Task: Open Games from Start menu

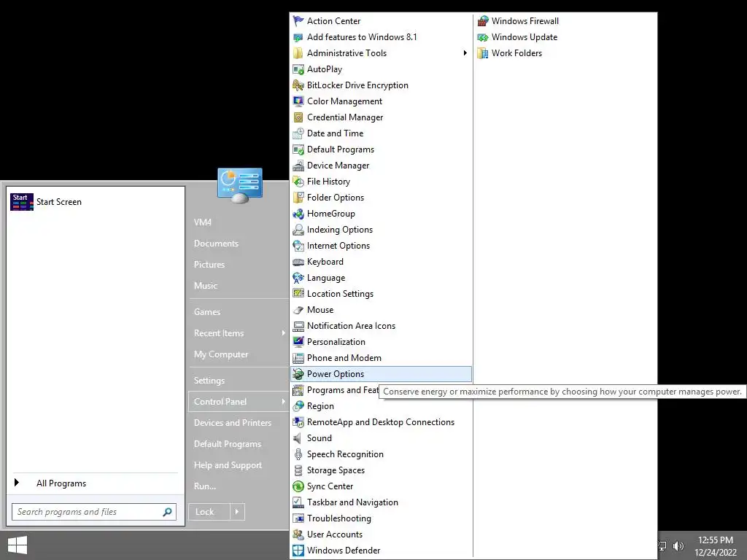Action: pos(207,312)
